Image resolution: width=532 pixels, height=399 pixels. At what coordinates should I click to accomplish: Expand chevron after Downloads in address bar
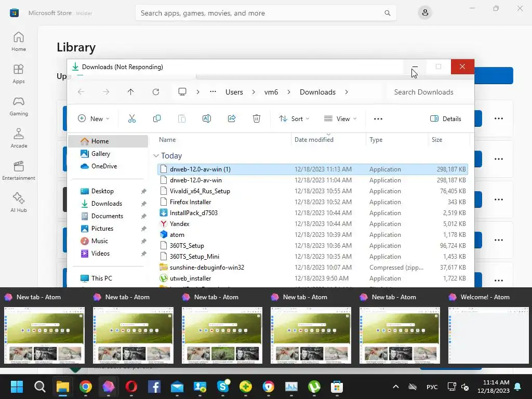pyautogui.click(x=347, y=92)
